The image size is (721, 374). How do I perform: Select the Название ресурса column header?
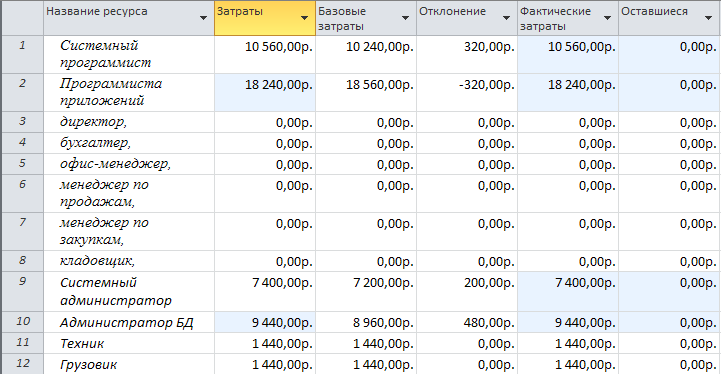[x=129, y=18]
